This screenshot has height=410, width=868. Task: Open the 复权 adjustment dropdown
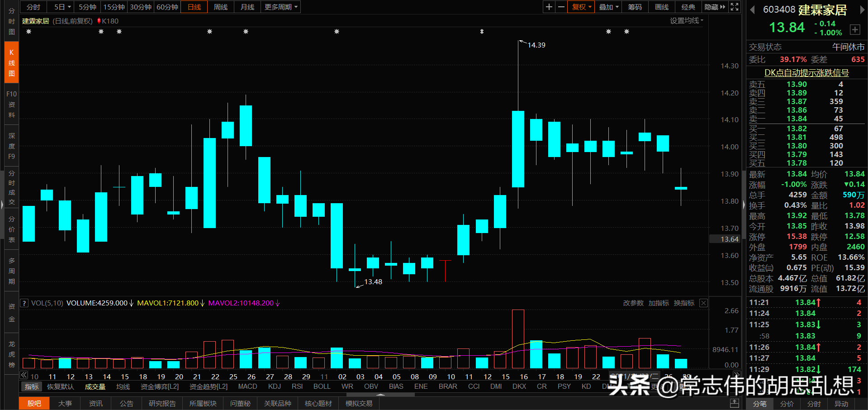580,7
